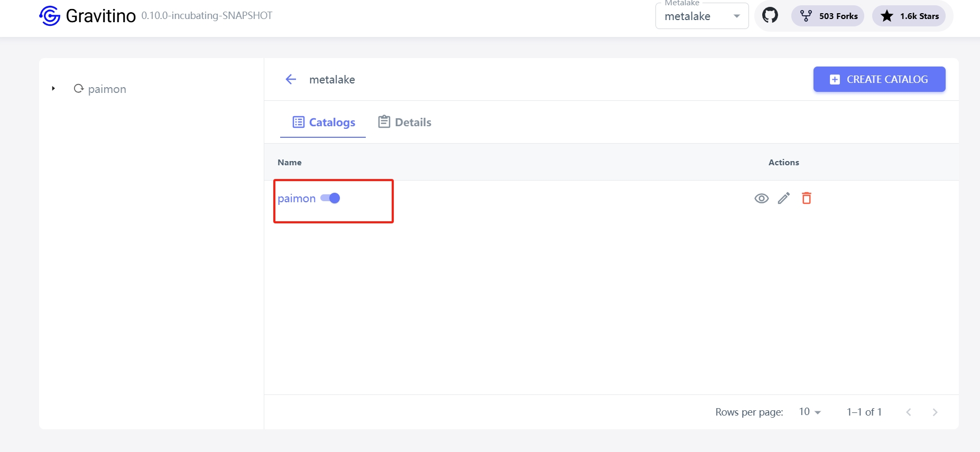Click the CREATE CATALOG button
The image size is (980, 452).
[879, 79]
